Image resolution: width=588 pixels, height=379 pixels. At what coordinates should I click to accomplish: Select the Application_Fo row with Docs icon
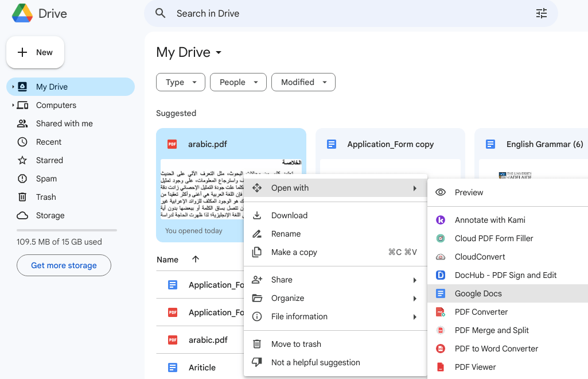tap(200, 285)
